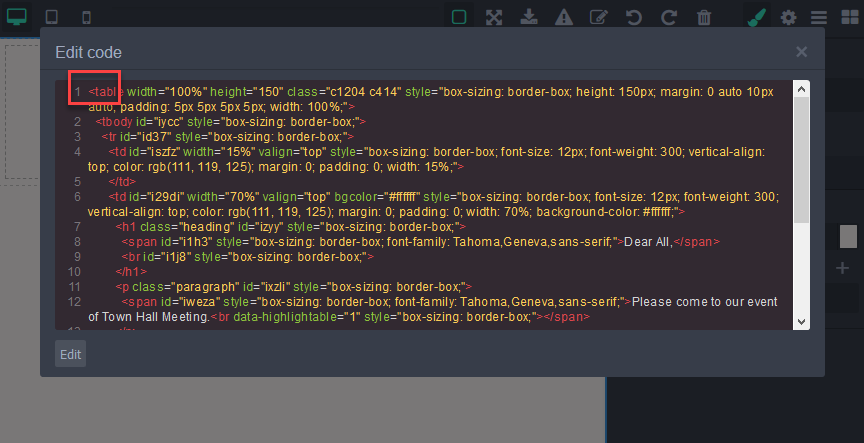Click the gray color swatch in right panel
Screen dimensions: 864x443
point(848,236)
